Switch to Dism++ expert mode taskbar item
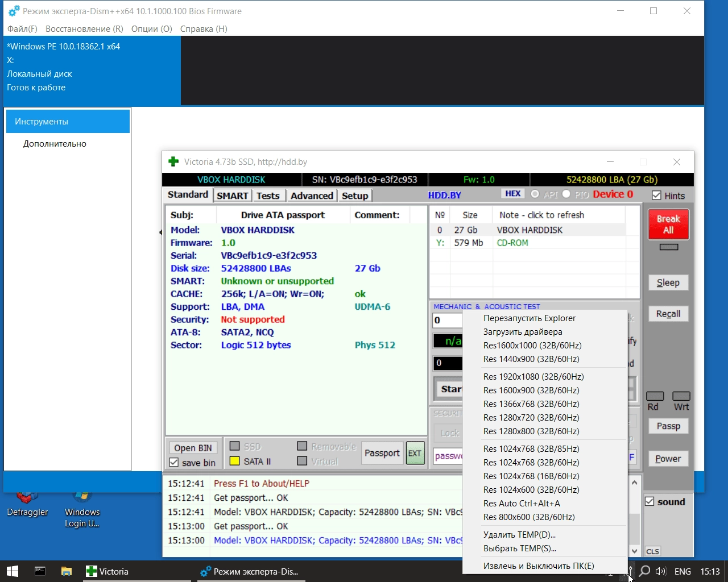Screen dimensions: 728x582 (x=251, y=571)
